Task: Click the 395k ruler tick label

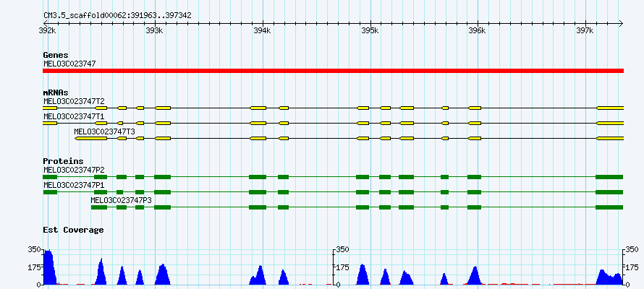Action: click(370, 31)
